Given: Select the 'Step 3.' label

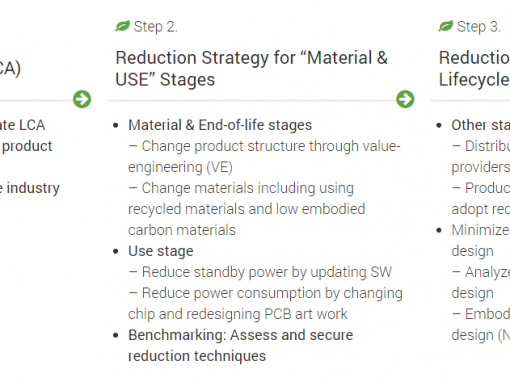Looking at the screenshot, I should click(x=479, y=27).
